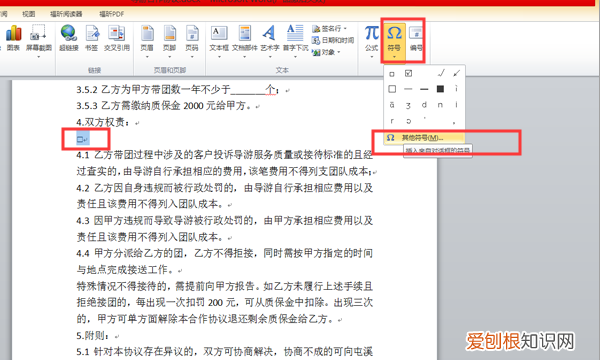The image size is (600, 360).
Task: Open the 文本框 text box dropdown
Action: 219,57
